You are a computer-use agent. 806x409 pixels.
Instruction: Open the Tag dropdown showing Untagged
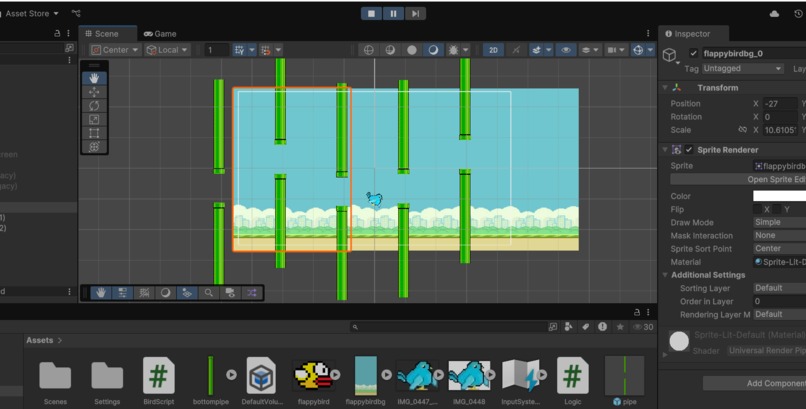coord(742,69)
